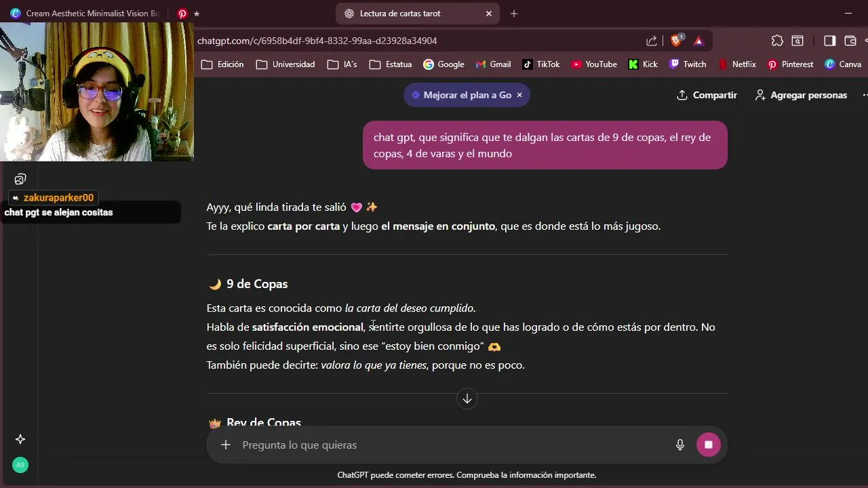Open the Brave wallet icon
Screen dimensions: 868x488
(850, 41)
